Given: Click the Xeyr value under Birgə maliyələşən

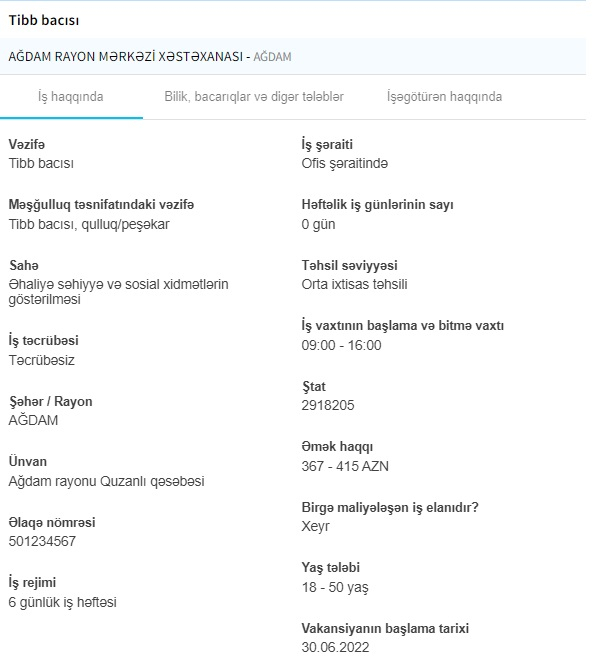Looking at the screenshot, I should [x=315, y=526].
